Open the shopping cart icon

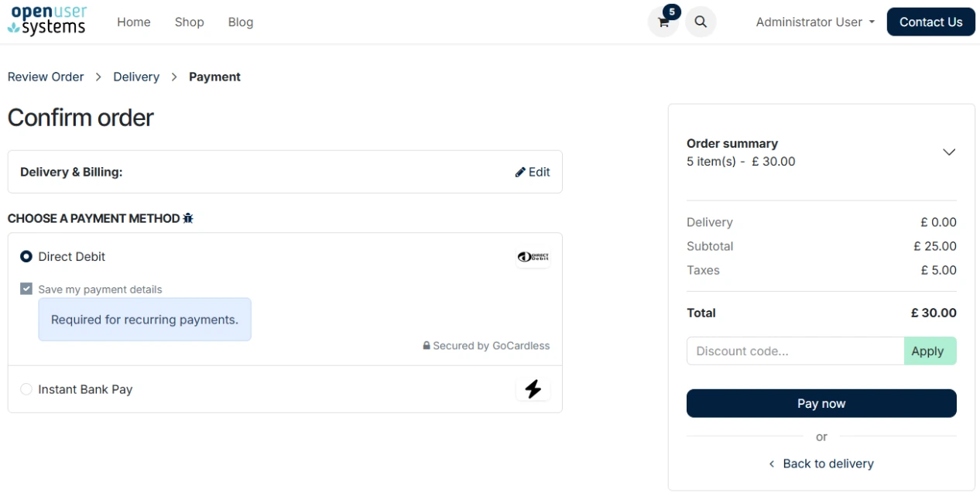pyautogui.click(x=663, y=22)
